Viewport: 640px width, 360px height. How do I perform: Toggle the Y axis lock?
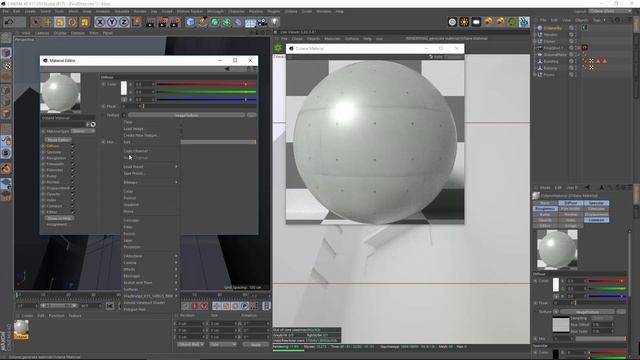click(112, 22)
